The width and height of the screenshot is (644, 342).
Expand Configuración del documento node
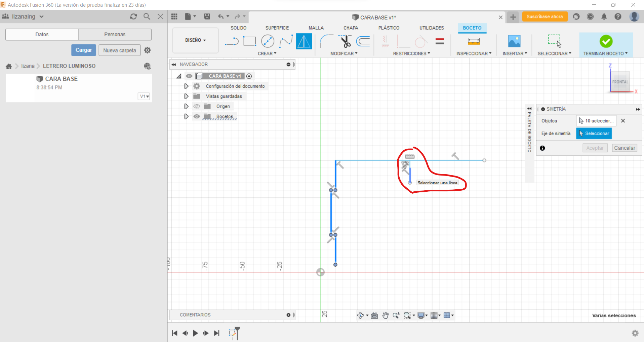186,86
